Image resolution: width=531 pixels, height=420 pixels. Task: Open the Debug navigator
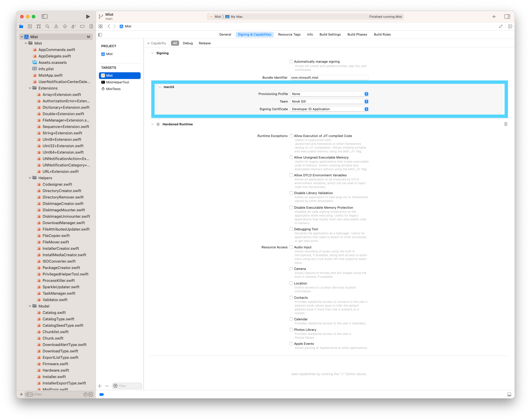pyautogui.click(x=74, y=27)
